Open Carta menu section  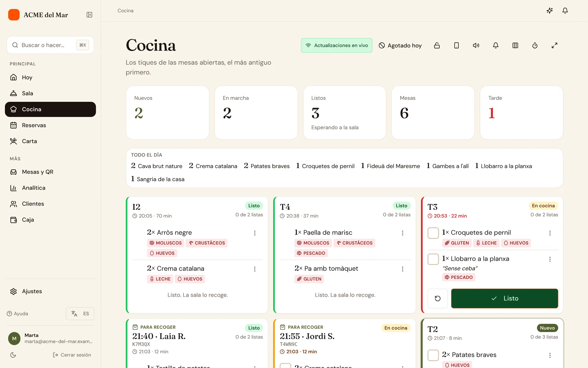click(x=51, y=141)
